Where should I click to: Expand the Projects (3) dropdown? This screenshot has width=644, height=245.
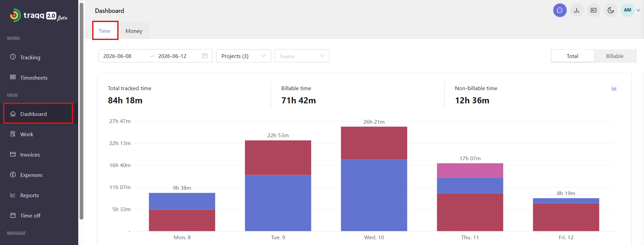(244, 56)
